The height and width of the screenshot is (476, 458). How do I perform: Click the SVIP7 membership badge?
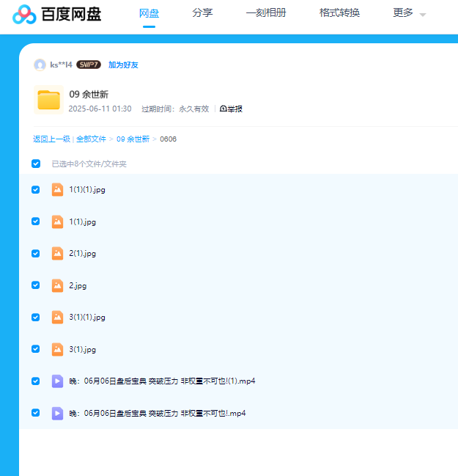click(x=89, y=65)
